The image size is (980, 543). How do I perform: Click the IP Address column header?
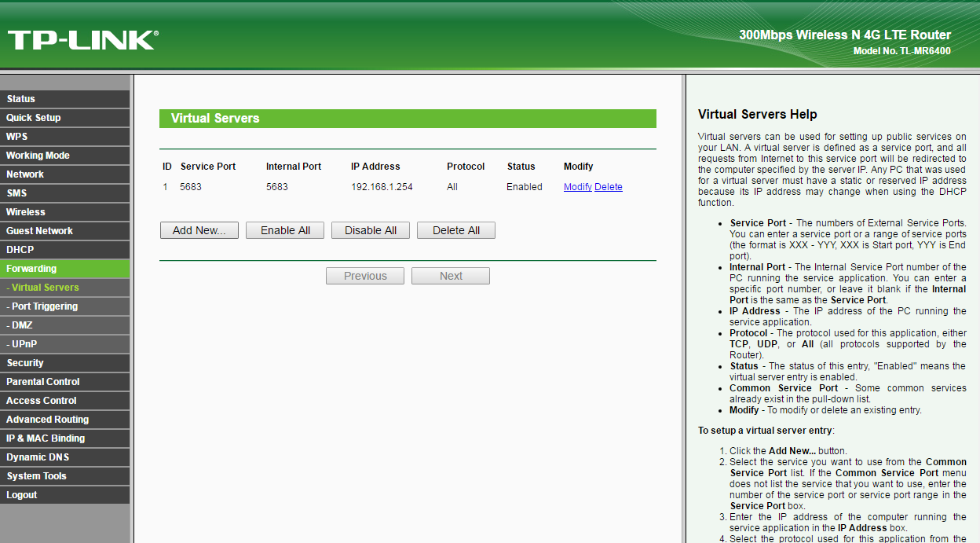pyautogui.click(x=375, y=167)
